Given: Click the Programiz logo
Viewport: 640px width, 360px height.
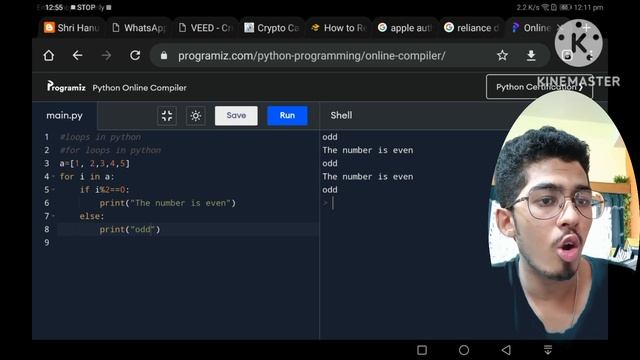Looking at the screenshot, I should 66,87.
